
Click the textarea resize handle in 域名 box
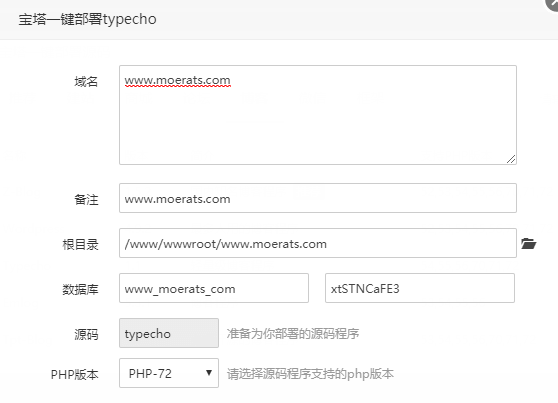[x=511, y=159]
